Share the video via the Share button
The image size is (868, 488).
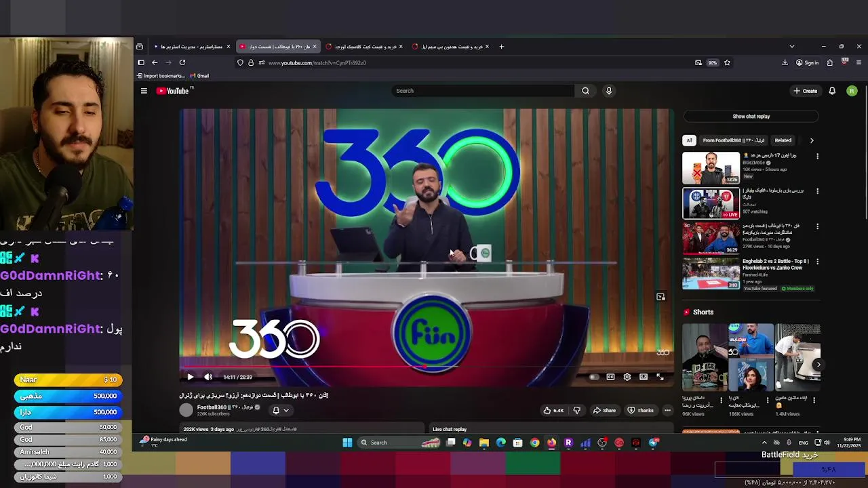pos(604,410)
